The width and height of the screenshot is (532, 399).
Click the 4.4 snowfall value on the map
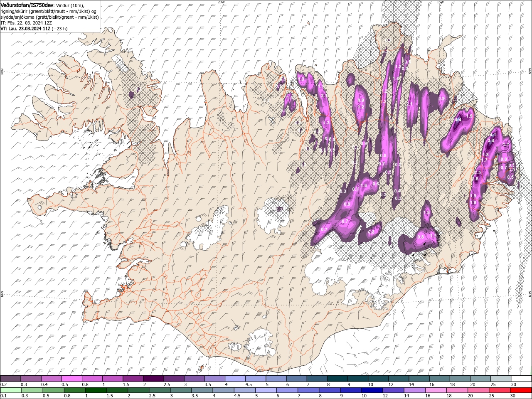(458, 120)
